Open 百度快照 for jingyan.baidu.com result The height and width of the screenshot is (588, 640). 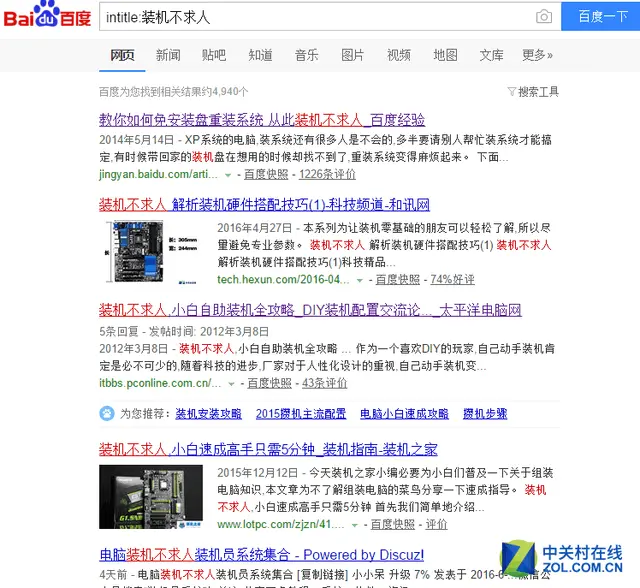266,174
